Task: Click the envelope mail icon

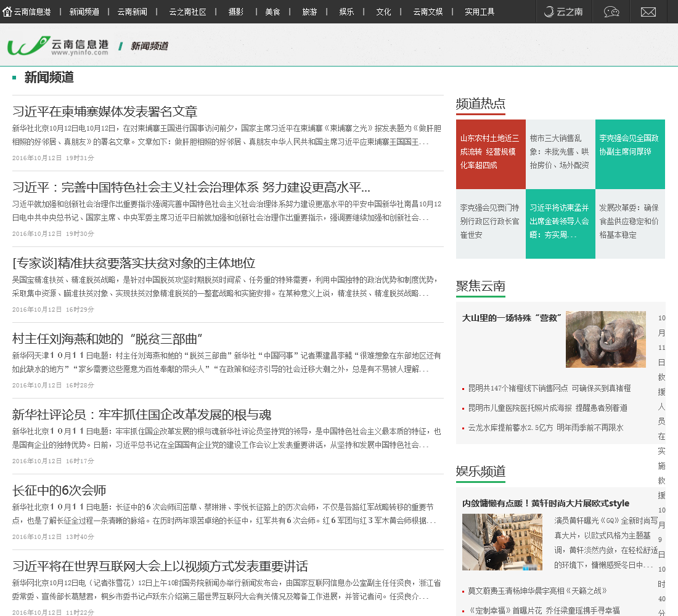Action: tap(648, 12)
